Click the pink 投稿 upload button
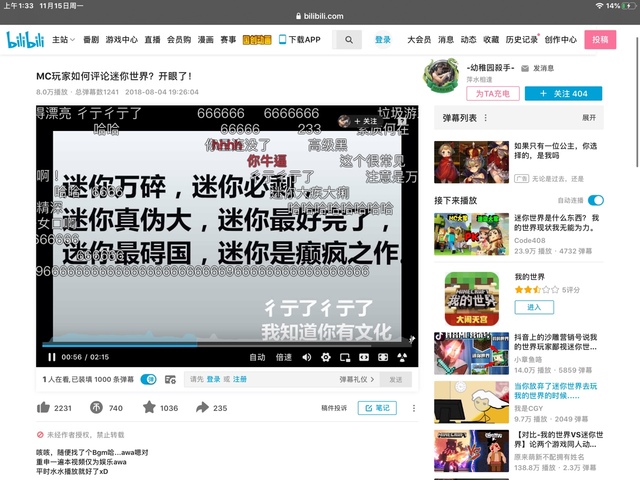Image resolution: width=640 pixels, height=480 pixels. click(x=599, y=40)
